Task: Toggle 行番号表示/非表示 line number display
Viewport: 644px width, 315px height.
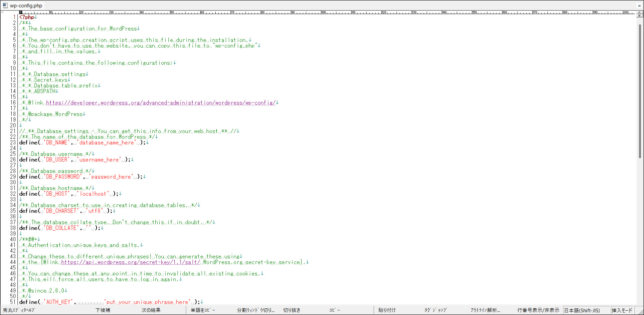Action: click(x=538, y=310)
